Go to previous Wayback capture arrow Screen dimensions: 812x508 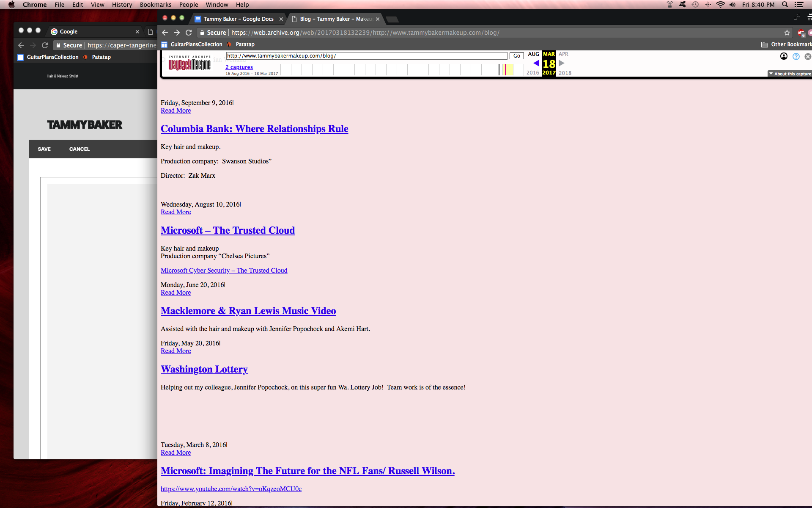[x=536, y=63]
